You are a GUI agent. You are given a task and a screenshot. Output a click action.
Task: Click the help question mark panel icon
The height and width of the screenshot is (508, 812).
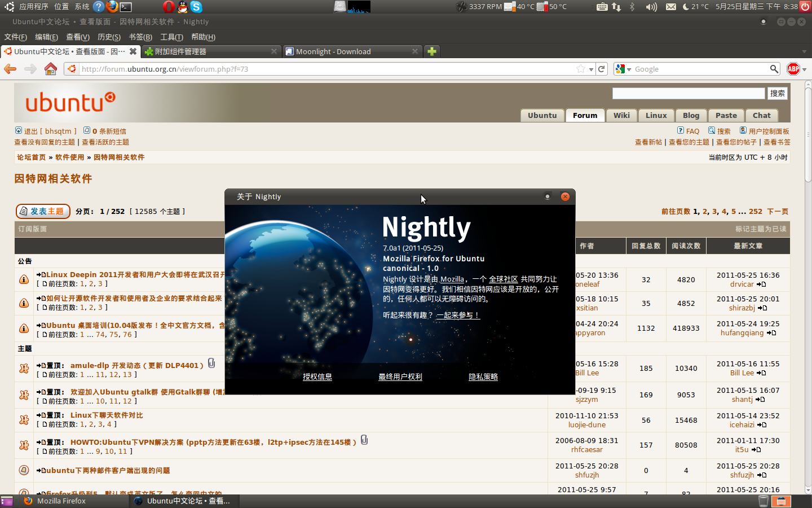(x=99, y=7)
